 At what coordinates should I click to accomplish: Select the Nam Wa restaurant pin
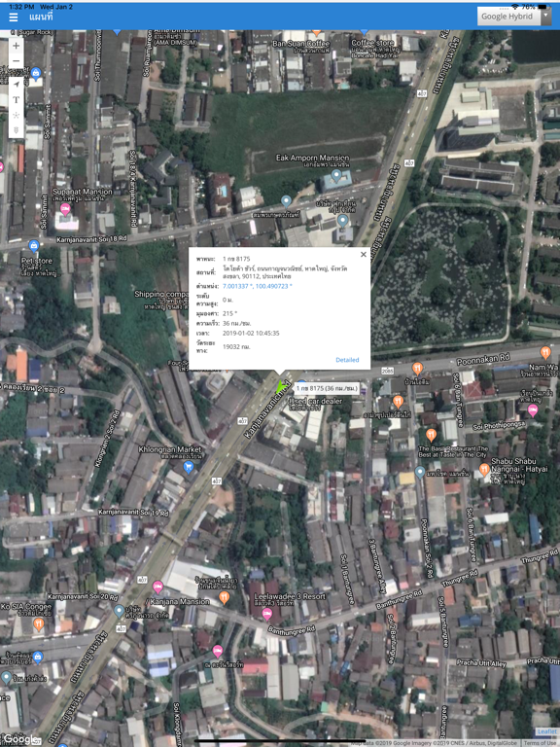pos(545,352)
